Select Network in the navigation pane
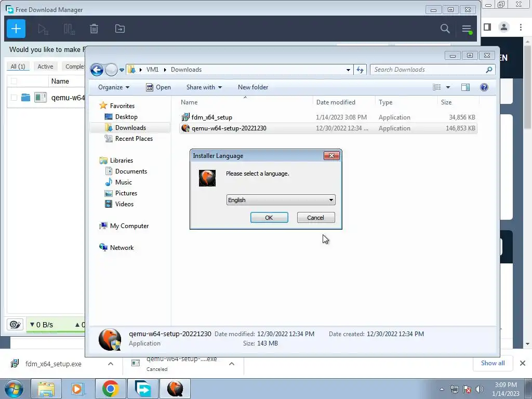Viewport: 532px width, 399px height. pos(122,248)
